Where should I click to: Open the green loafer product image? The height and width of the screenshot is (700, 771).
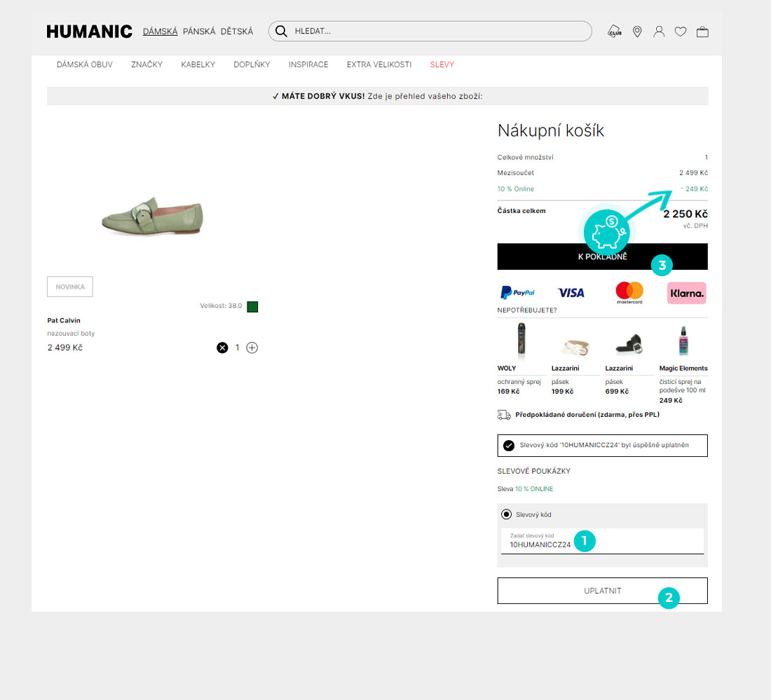click(152, 217)
